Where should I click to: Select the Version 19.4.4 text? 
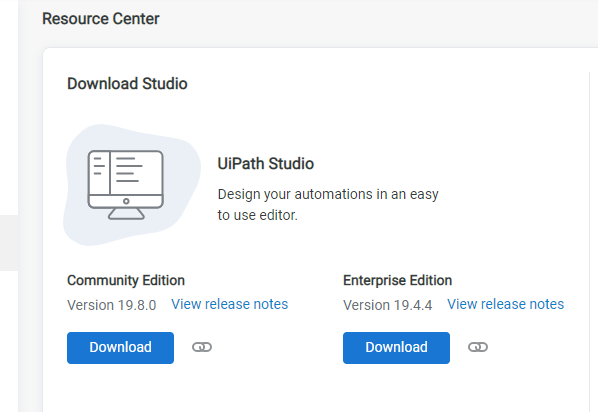pyautogui.click(x=387, y=305)
